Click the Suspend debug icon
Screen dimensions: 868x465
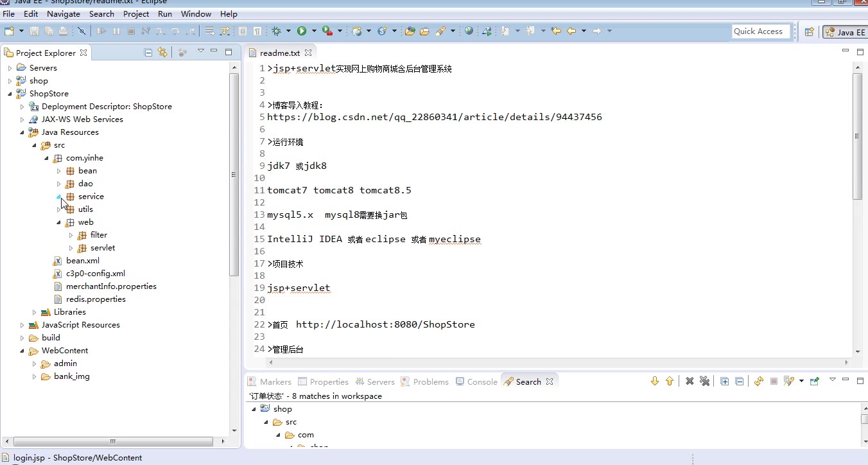[x=116, y=31]
